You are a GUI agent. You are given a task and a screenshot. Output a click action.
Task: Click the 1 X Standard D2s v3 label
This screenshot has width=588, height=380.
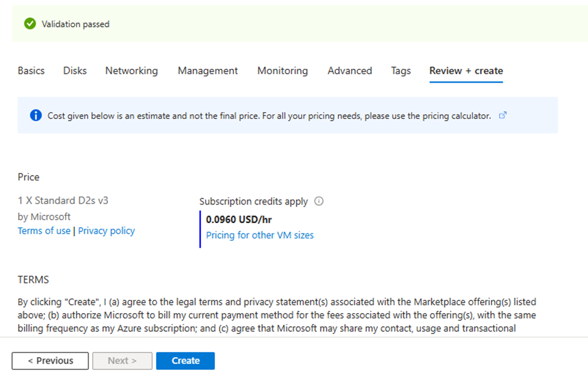tap(63, 200)
